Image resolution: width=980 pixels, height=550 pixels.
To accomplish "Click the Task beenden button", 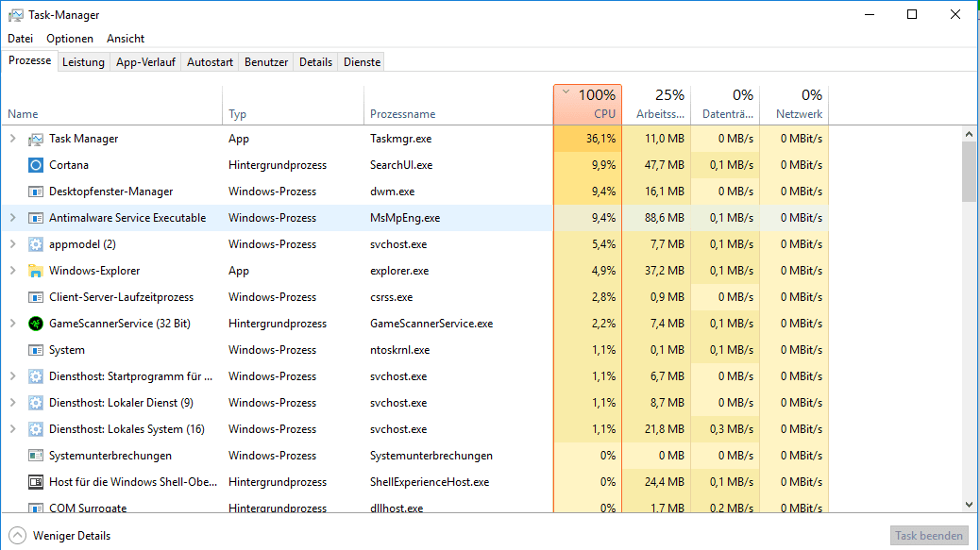I will click(x=929, y=536).
